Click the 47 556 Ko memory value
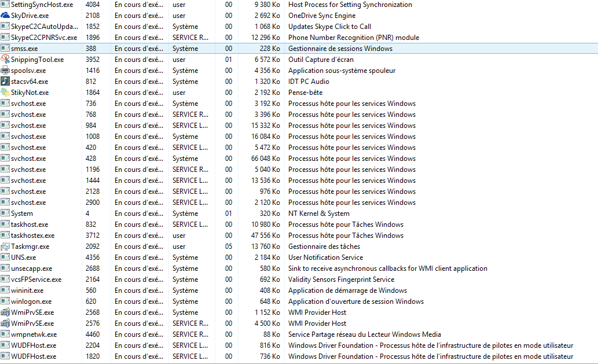Viewport: 598px width, 364px height. 266,236
